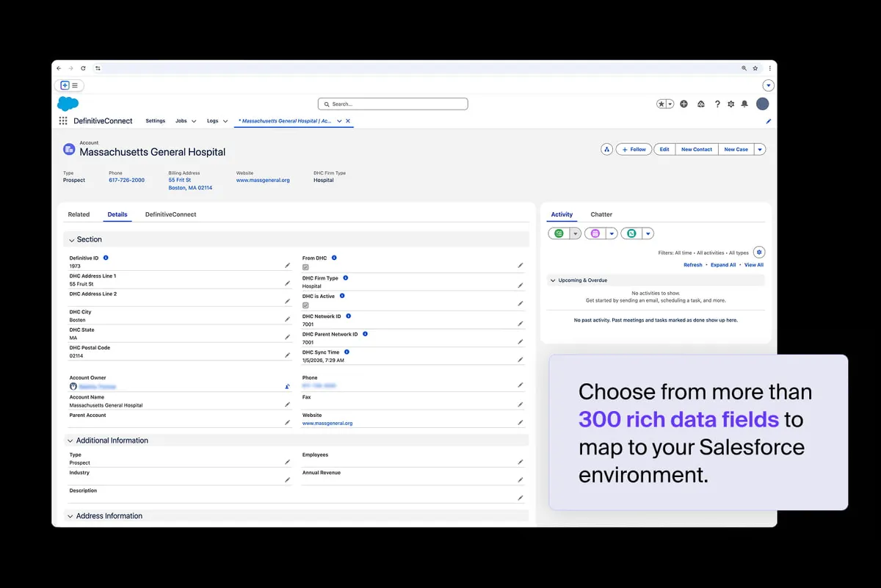Click the new event purple calendar icon

595,233
